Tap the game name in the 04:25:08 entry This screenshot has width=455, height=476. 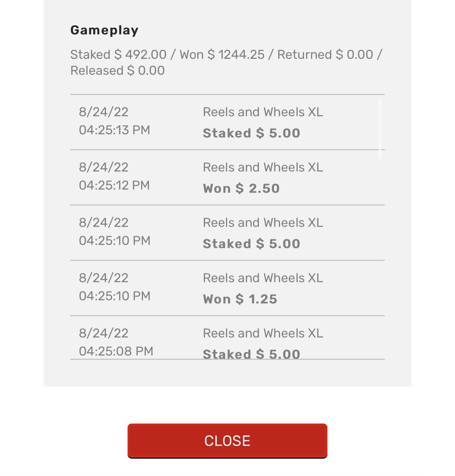(x=263, y=333)
